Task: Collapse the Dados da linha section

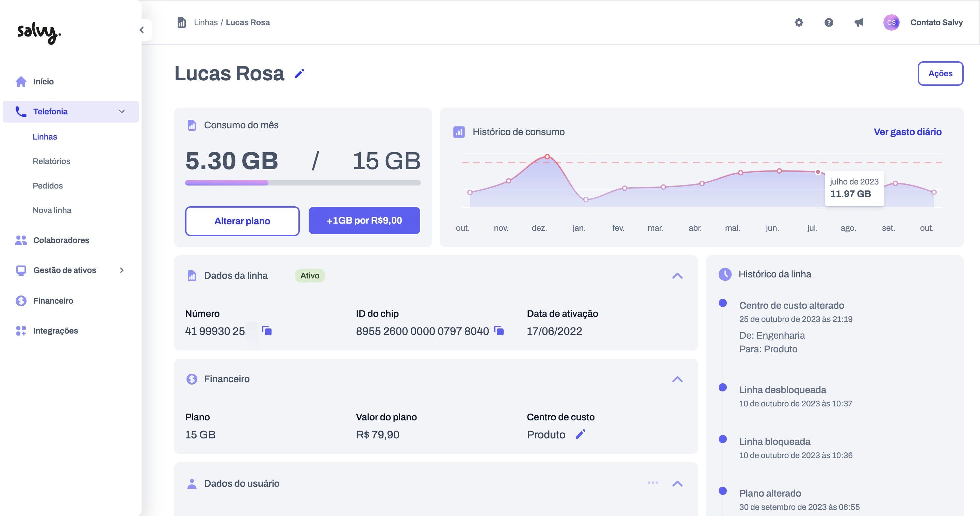Action: pos(677,275)
